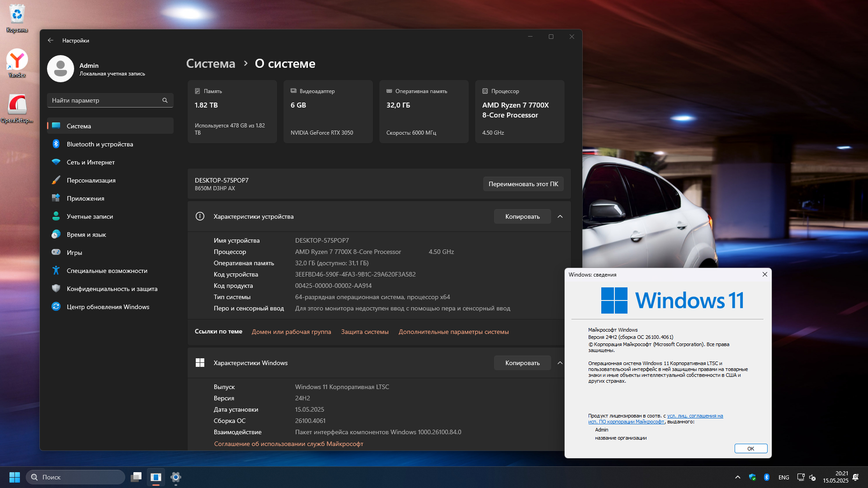Open the notification bell in the tray
868x488 pixels.
point(856,477)
